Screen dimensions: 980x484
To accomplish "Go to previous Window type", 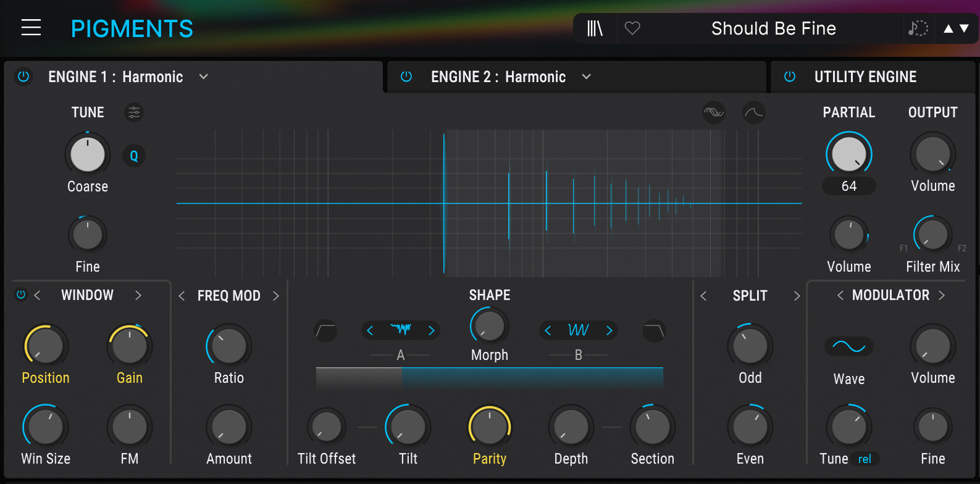I will coord(38,295).
